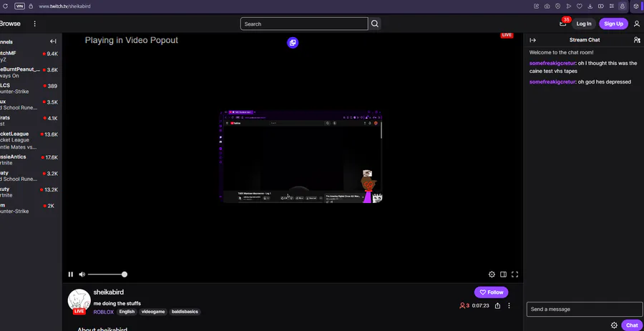The height and width of the screenshot is (331, 644).
Task: Click the VPN badge in address bar
Action: tap(19, 6)
